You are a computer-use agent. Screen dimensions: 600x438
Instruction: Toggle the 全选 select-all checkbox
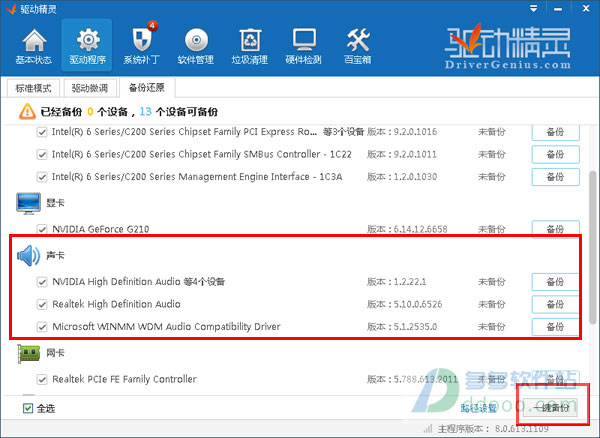(28, 408)
